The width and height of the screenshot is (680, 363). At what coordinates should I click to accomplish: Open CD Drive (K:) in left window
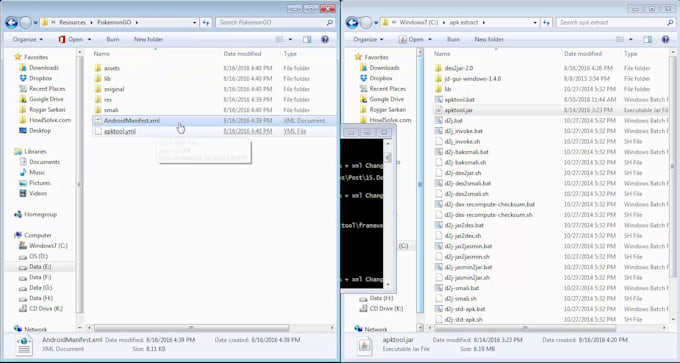pos(46,308)
